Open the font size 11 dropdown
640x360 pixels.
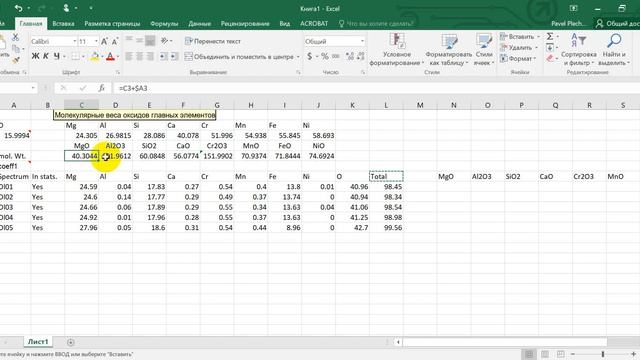pyautogui.click(x=96, y=41)
